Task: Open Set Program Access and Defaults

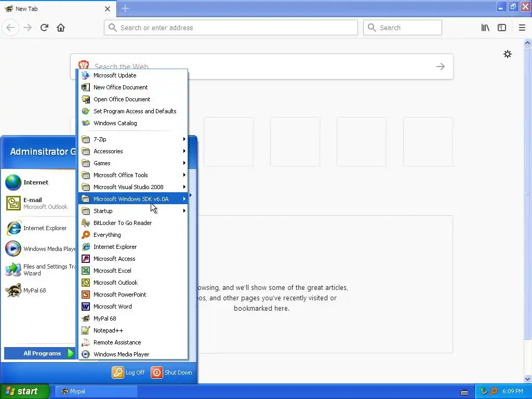Action: click(132, 111)
